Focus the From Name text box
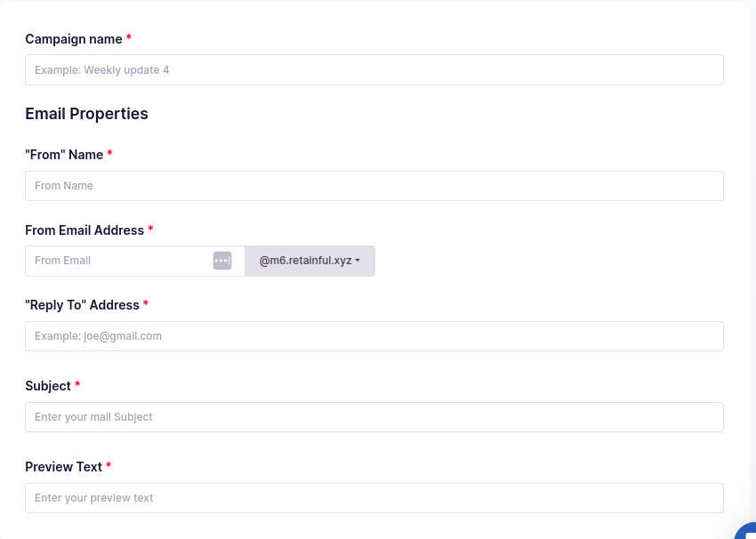Viewport: 756px width, 539px height. pyautogui.click(x=374, y=185)
